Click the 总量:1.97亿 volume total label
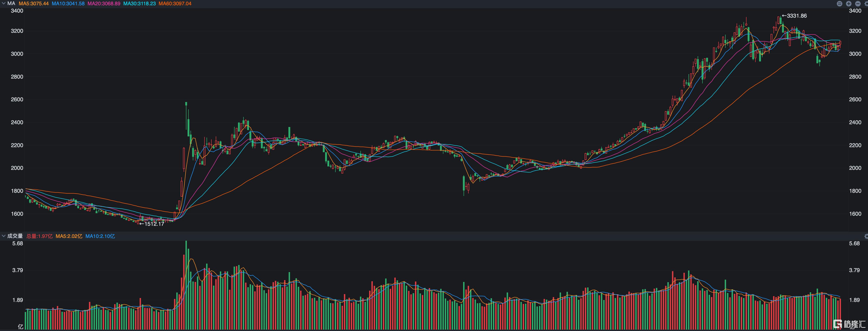The width and height of the screenshot is (868, 331). (39, 236)
